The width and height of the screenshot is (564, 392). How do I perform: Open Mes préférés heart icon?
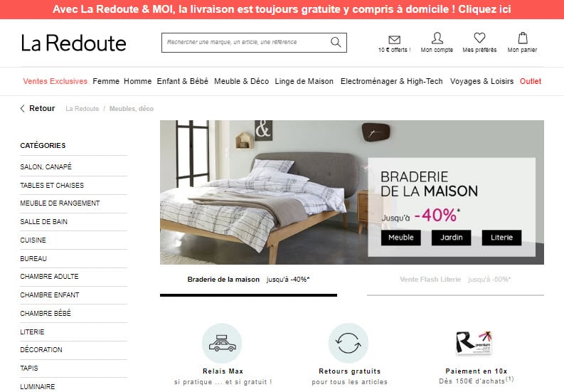pos(479,38)
